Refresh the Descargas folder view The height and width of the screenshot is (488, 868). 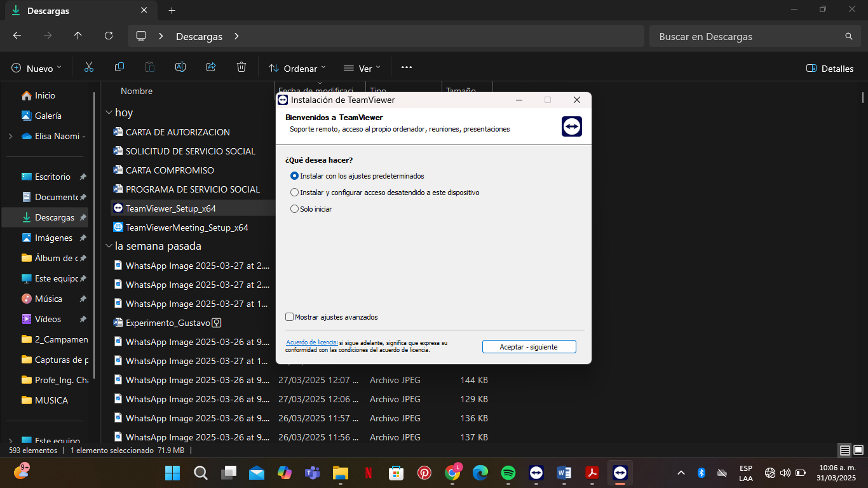coord(109,36)
